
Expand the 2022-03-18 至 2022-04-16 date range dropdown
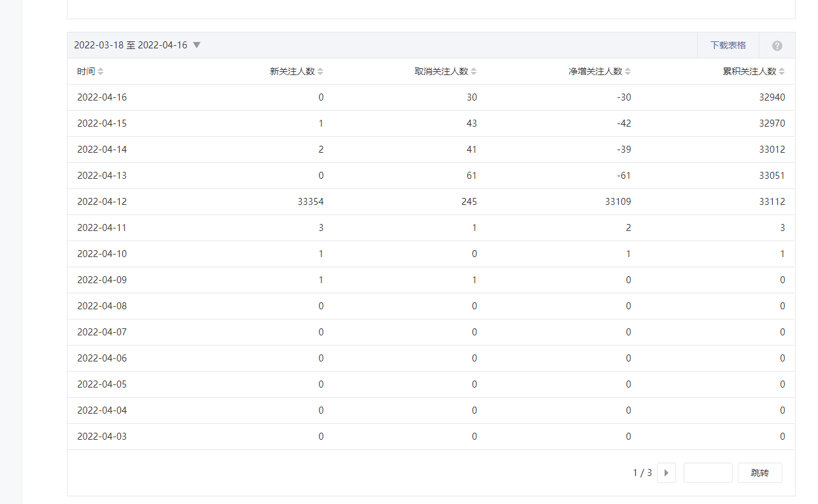click(x=197, y=45)
